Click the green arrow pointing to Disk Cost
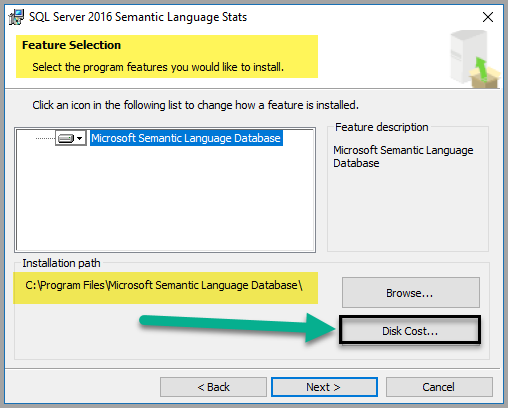 coord(237,327)
